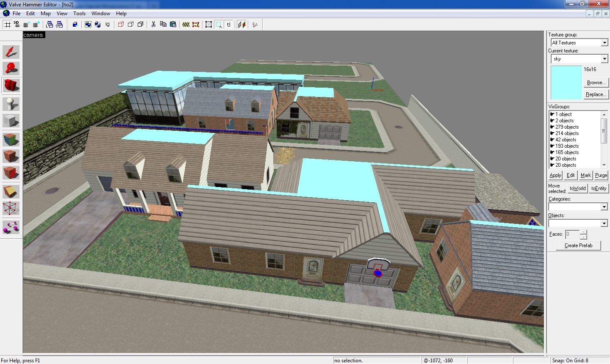Toggle the 2D grid display button
Viewport: 610px width, 364px height.
pos(8,25)
